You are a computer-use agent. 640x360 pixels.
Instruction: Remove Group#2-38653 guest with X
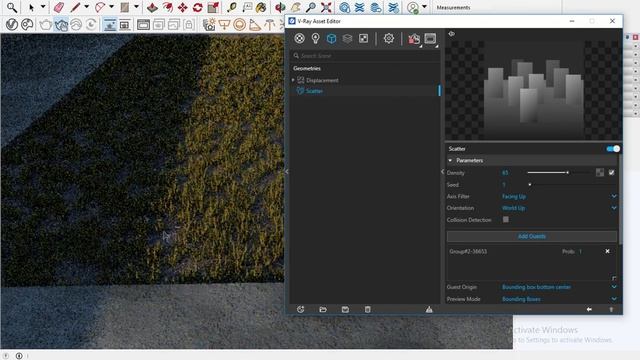(x=607, y=251)
